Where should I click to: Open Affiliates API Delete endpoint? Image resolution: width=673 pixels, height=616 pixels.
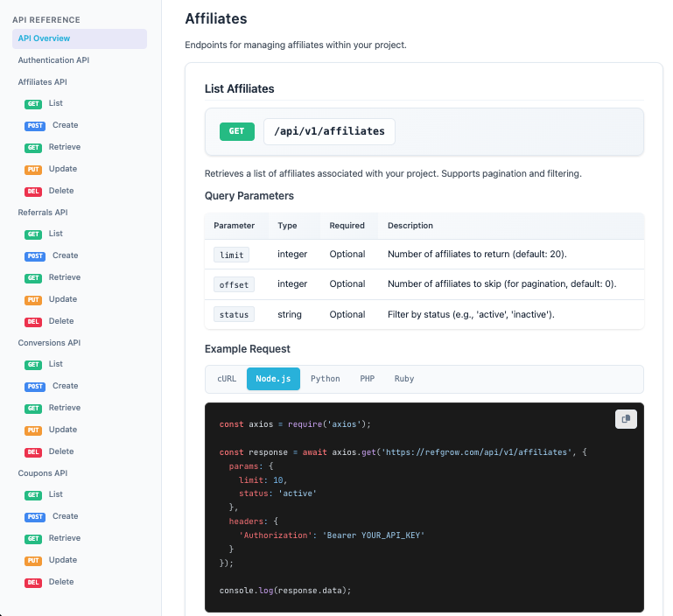49,191
